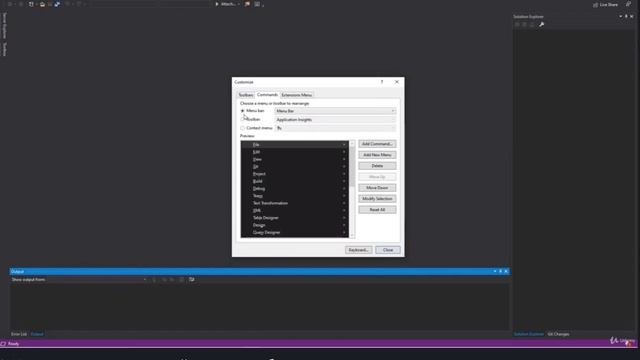640x360 pixels.
Task: Click the preview list scroll-up arrow
Action: 352,144
